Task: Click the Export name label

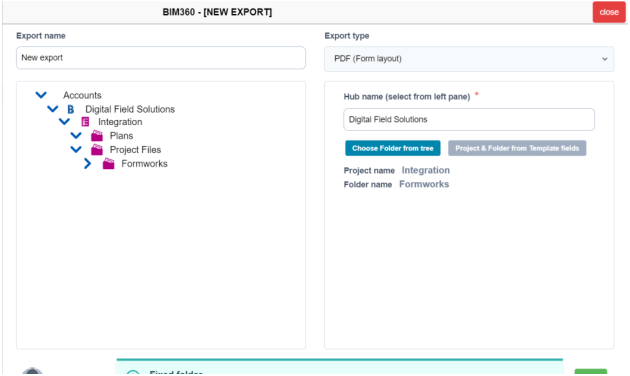Action: (41, 36)
